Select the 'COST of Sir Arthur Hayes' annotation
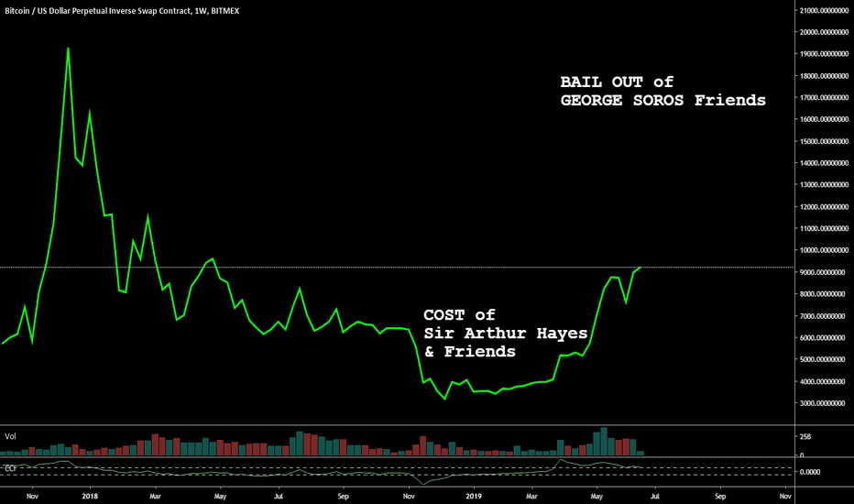The width and height of the screenshot is (854, 504). pos(506,333)
